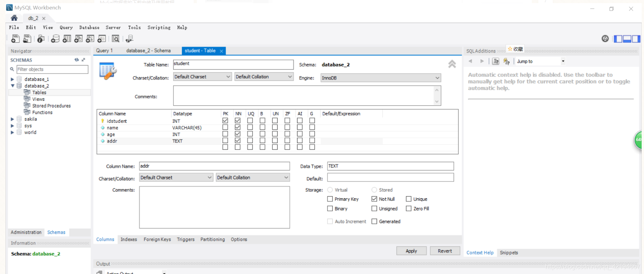Click the table editor icon beside Table Name
The image size is (644, 274).
tap(108, 71)
